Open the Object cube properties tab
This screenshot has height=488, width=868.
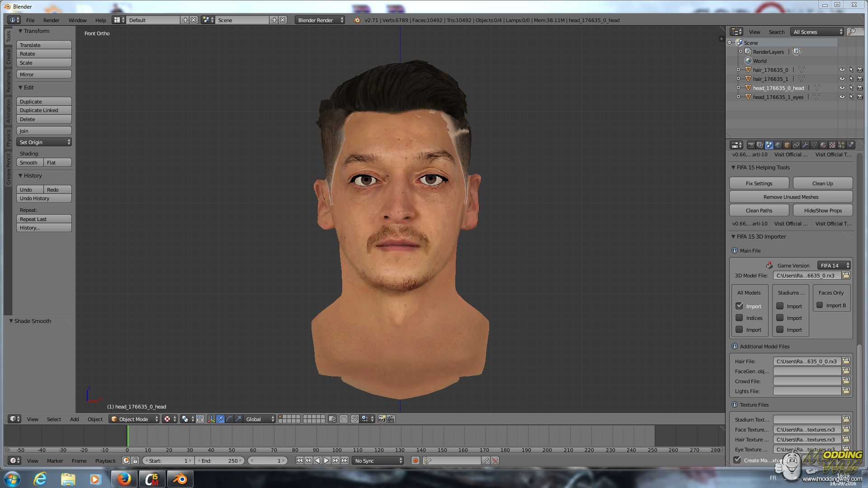pyautogui.click(x=787, y=145)
